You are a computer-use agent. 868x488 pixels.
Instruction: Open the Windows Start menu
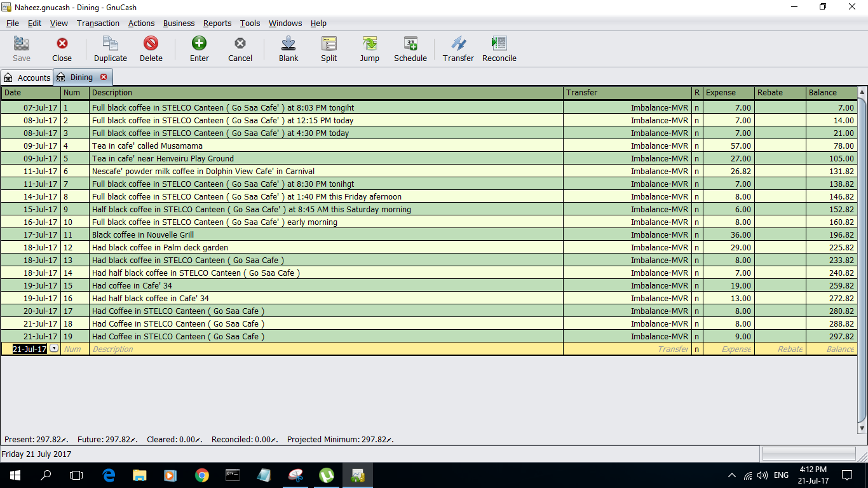pos(15,475)
